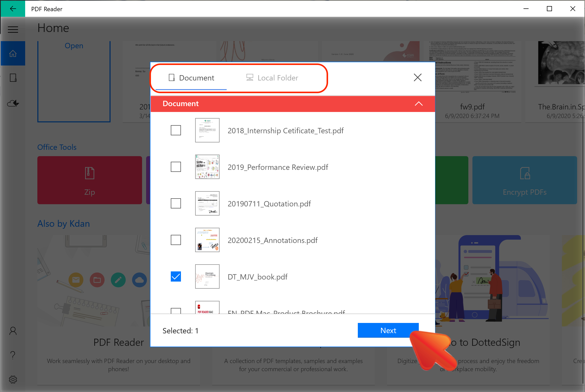Open the Encrypt PDFs tool tile
This screenshot has width=585, height=392.
pyautogui.click(x=525, y=180)
